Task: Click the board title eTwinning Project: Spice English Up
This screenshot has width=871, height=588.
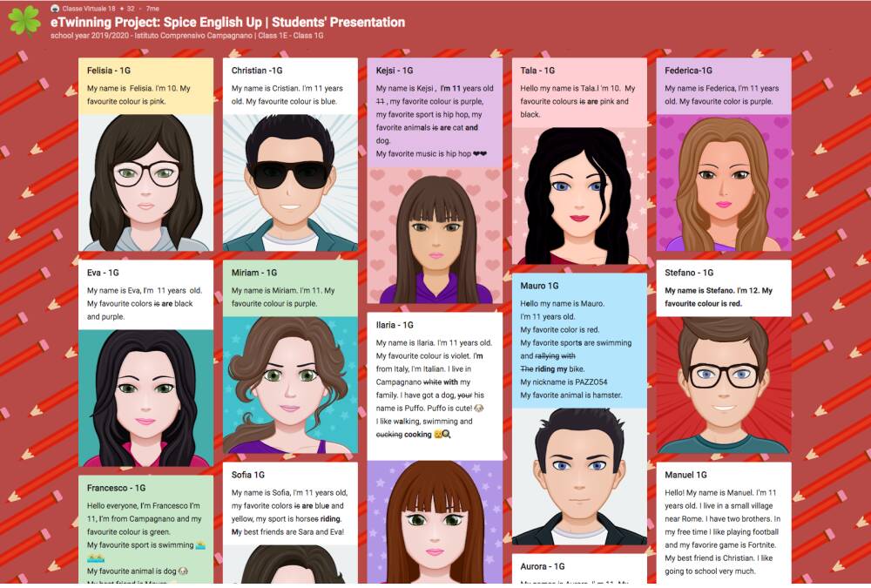Action: 227,23
